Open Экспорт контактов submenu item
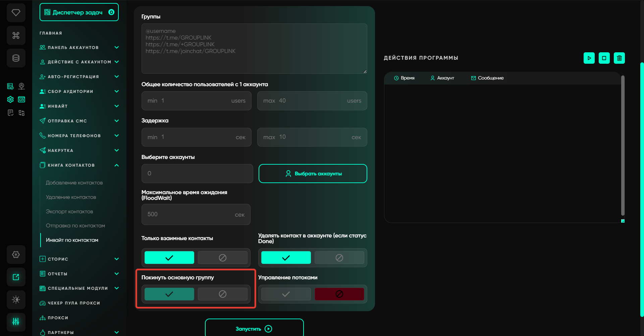This screenshot has height=336, width=644. 69,212
